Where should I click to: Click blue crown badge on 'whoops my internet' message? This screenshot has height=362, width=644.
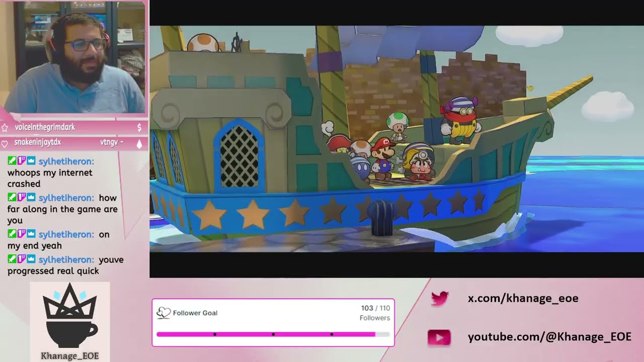tap(31, 161)
